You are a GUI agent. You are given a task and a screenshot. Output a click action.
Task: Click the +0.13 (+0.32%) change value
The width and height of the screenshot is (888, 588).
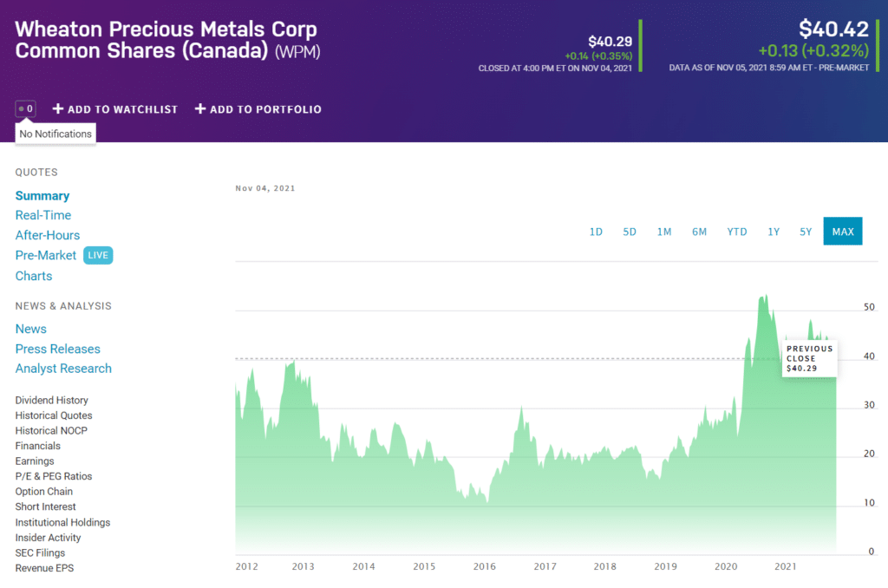click(813, 51)
